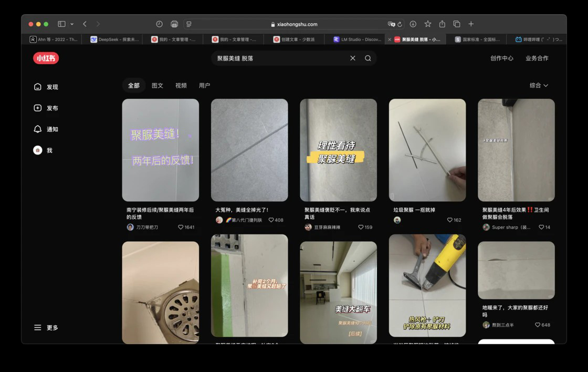588x372 pixels.
Task: Expand the 更多 menu in sidebar
Action: coord(46,328)
